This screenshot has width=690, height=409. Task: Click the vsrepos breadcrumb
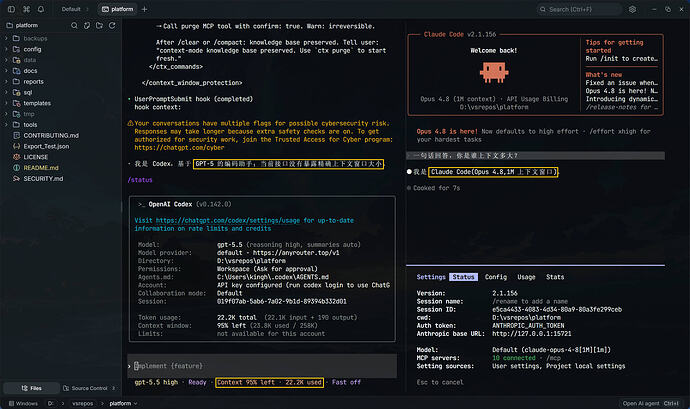point(82,403)
